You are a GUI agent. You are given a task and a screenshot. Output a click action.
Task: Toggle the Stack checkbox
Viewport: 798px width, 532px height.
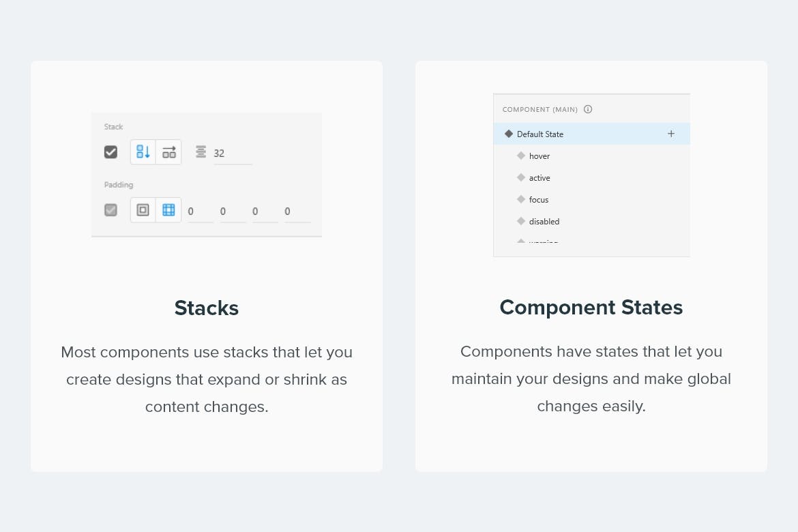point(110,152)
